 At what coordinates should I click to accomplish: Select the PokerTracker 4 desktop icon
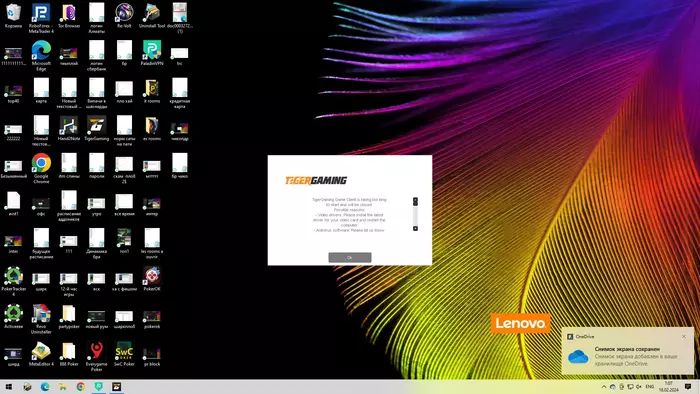point(13,281)
